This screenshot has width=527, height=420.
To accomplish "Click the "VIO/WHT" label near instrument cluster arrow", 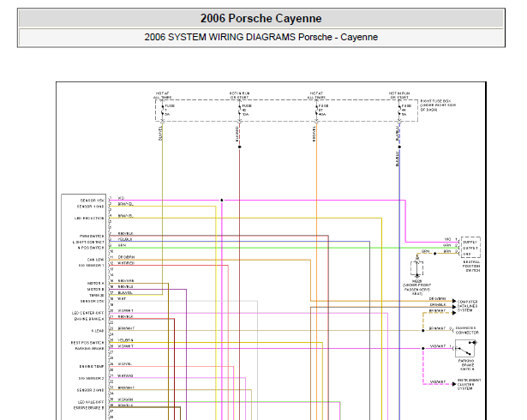I will coord(438,382).
